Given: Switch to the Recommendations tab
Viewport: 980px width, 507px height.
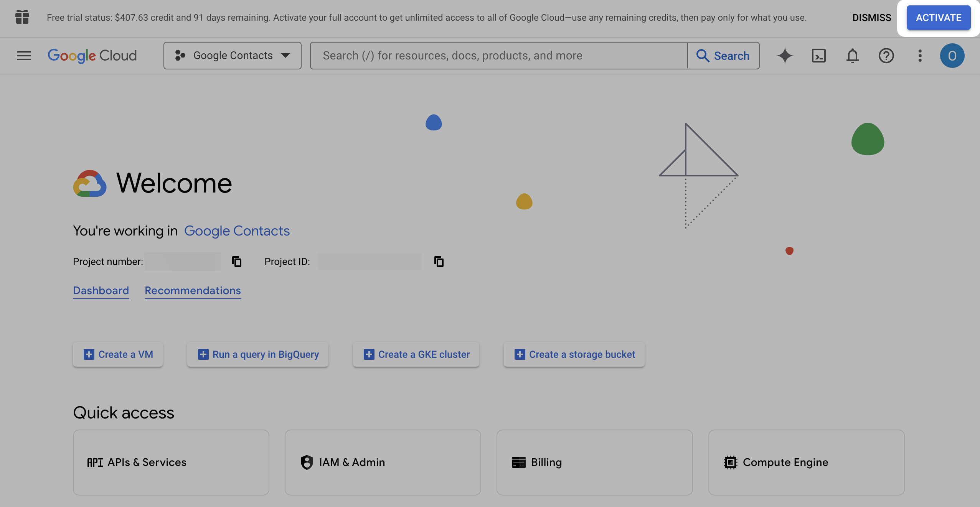Looking at the screenshot, I should (x=192, y=290).
